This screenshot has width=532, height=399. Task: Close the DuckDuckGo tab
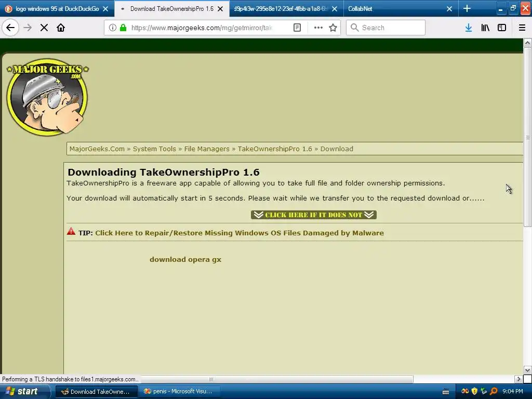pyautogui.click(x=105, y=9)
